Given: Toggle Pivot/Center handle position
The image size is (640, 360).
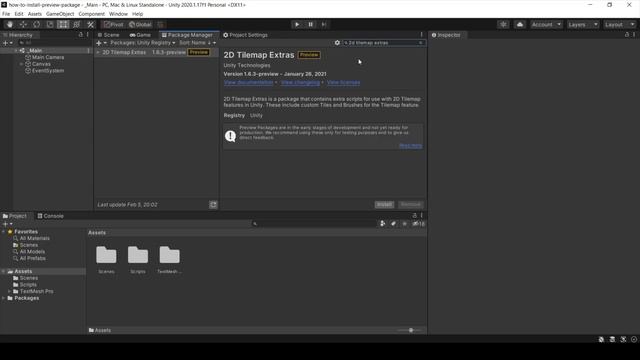Looking at the screenshot, I should (113, 24).
